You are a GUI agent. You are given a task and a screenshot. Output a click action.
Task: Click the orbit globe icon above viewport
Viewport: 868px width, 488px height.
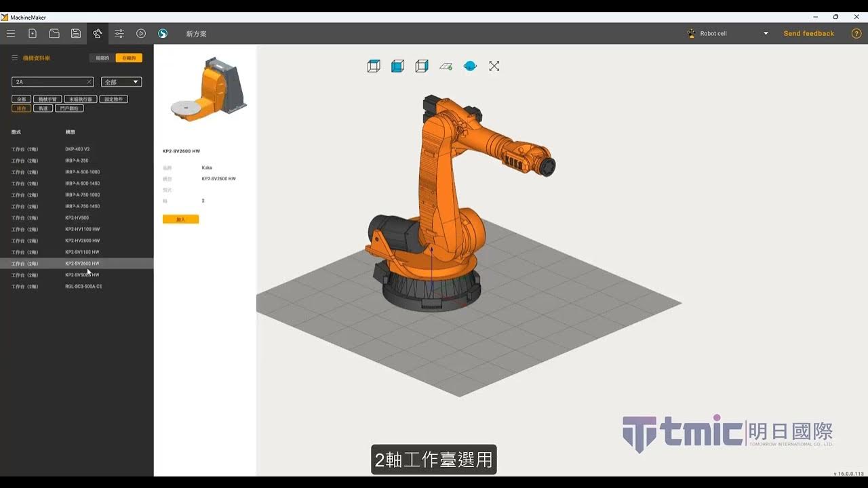pyautogui.click(x=470, y=66)
